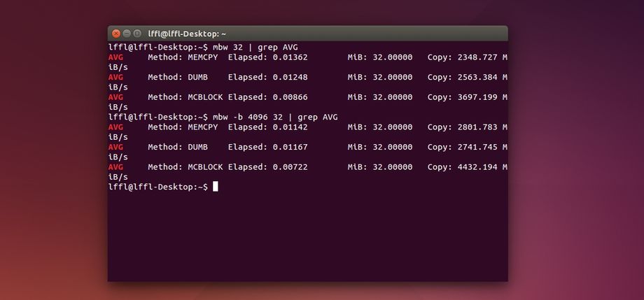Click MCBLOCK on the 3697.199 row
Screen dimensions: 644x300
tap(205, 97)
